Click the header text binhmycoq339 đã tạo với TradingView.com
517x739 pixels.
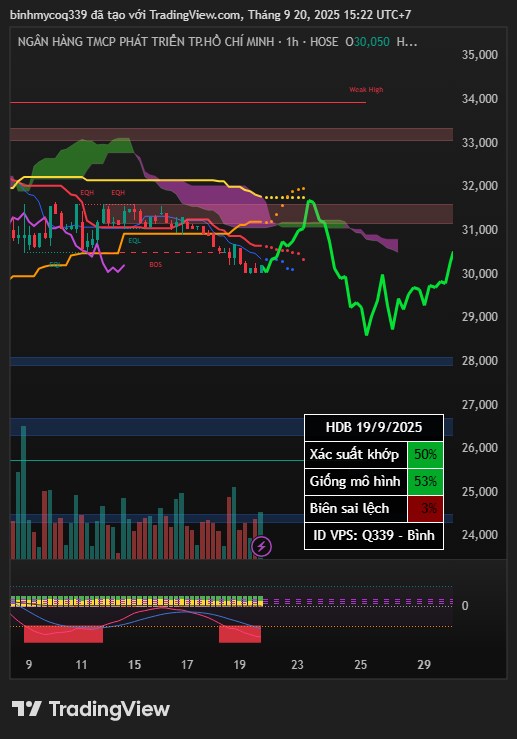click(x=125, y=15)
